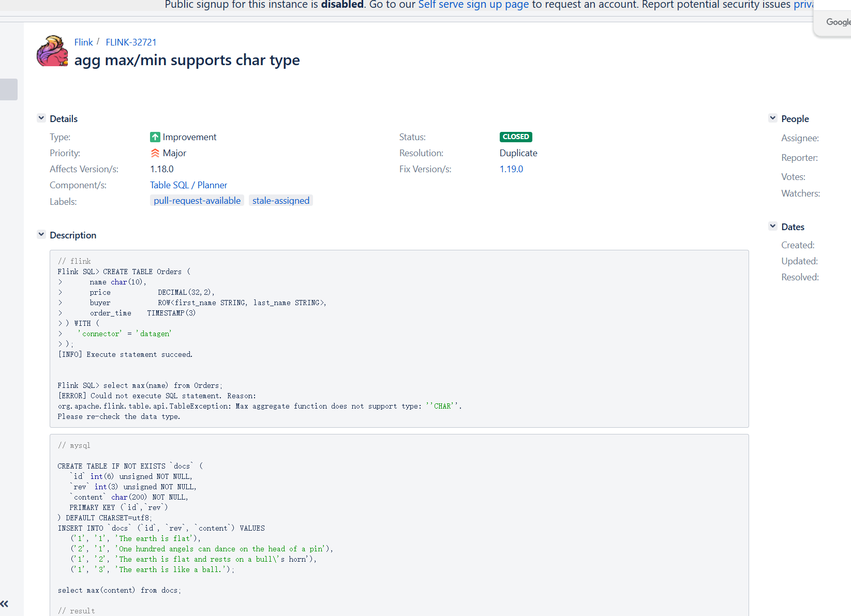Click the issue title 'agg max/min supports char type'
Viewport: 851px width, 616px height.
(187, 60)
